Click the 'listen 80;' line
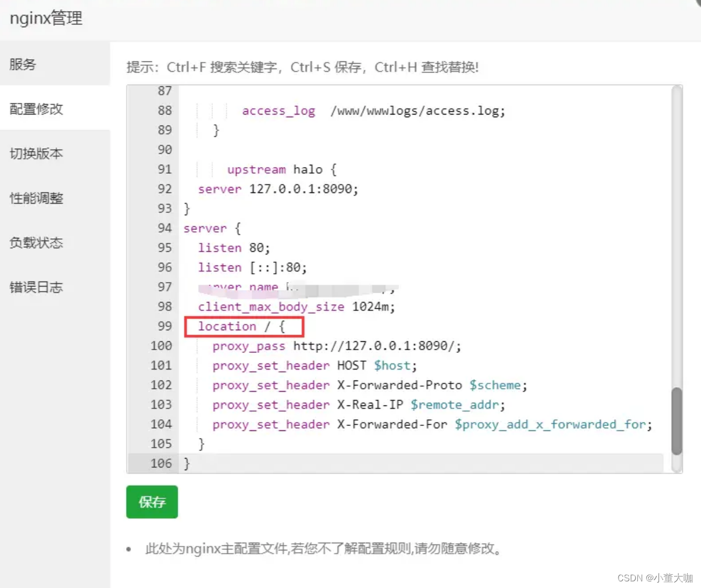This screenshot has height=588, width=701. (234, 248)
